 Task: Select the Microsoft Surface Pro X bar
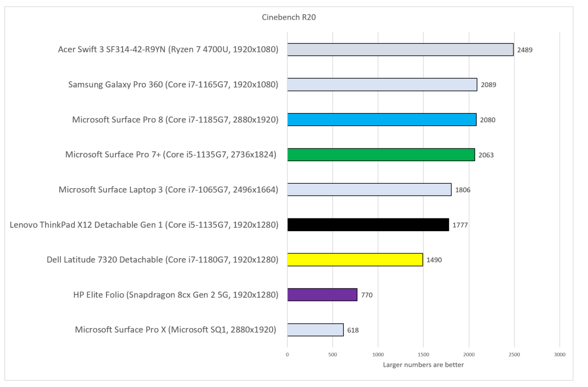click(315, 330)
